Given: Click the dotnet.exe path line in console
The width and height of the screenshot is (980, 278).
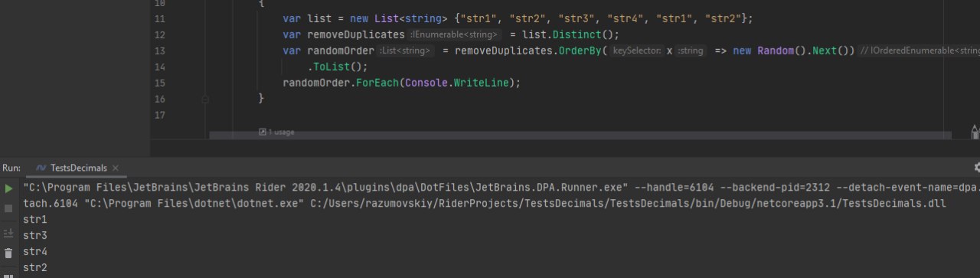Looking at the screenshot, I should pos(485,204).
